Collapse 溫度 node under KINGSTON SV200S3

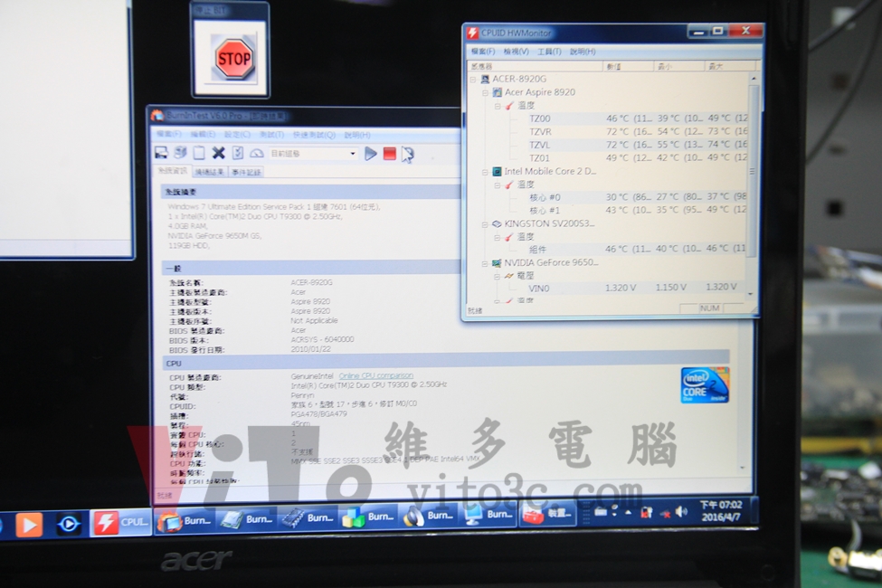coord(498,237)
